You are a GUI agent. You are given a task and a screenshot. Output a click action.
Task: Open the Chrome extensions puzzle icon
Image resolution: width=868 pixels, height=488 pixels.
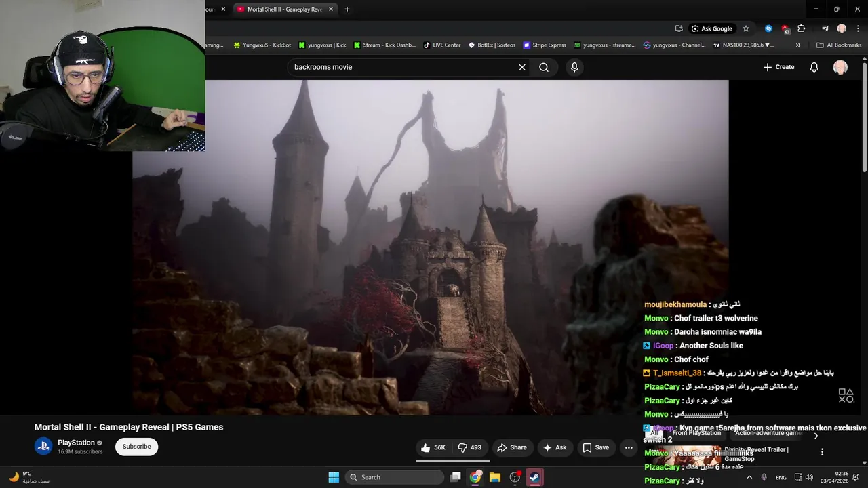[x=802, y=28]
